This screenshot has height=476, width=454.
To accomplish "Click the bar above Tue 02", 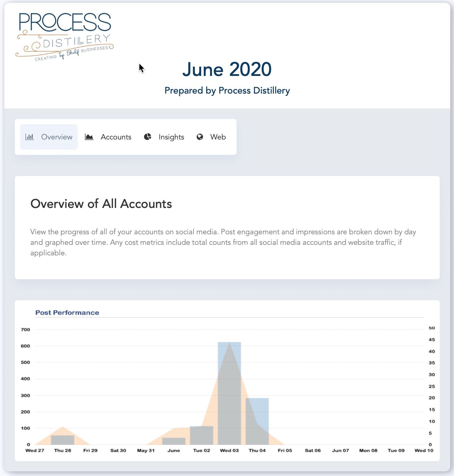I will tap(202, 435).
